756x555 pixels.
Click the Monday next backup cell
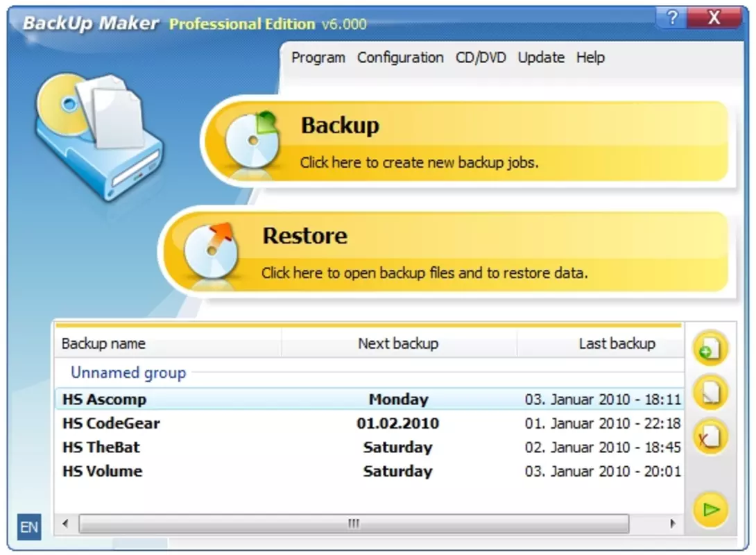tap(398, 399)
